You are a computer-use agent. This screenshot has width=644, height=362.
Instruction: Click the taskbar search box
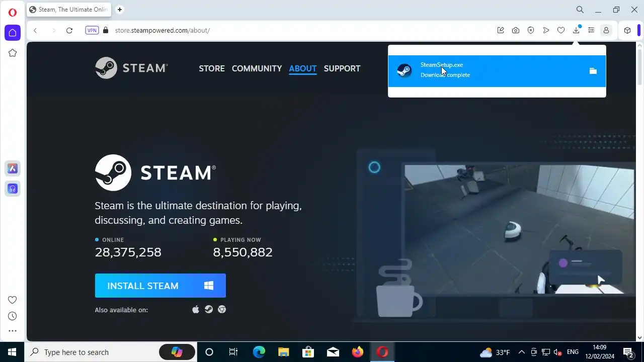pos(110,352)
